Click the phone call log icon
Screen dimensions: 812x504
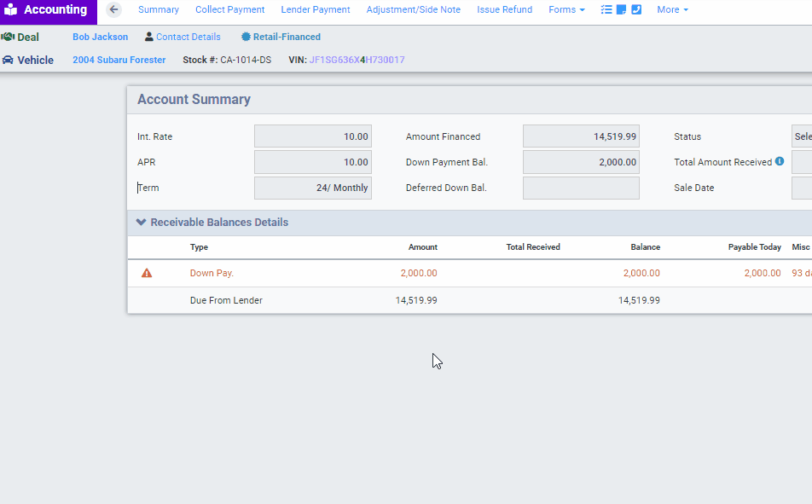point(636,10)
